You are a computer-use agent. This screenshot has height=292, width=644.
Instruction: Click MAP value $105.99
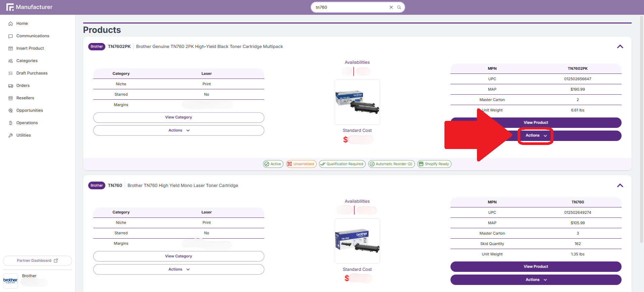tap(578, 223)
